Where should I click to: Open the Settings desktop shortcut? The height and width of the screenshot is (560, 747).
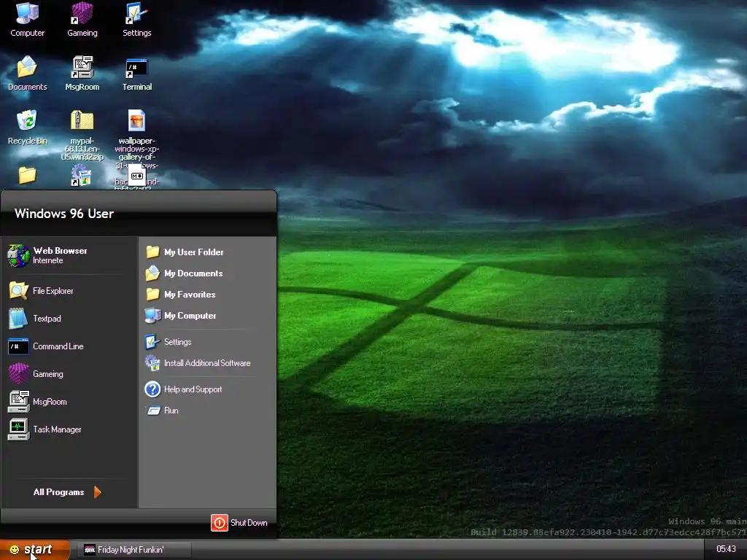click(x=136, y=19)
